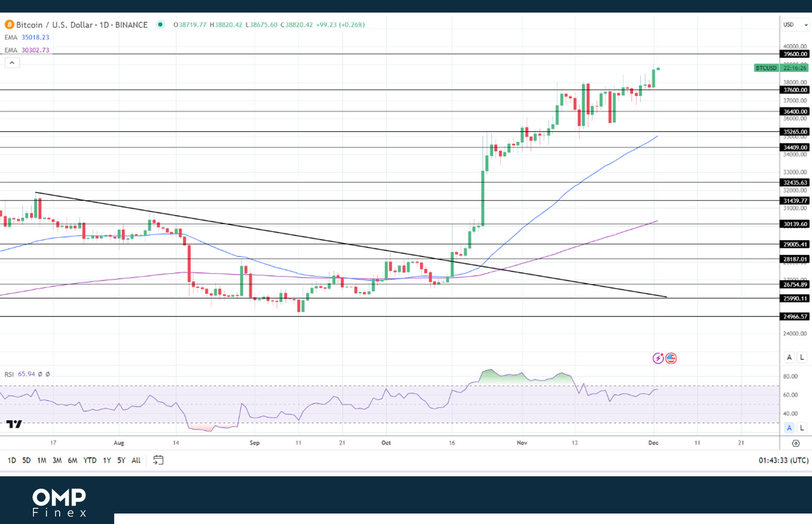Toggle auto scale A on price pane
Viewport: 812px width, 524px height.
[x=789, y=357]
